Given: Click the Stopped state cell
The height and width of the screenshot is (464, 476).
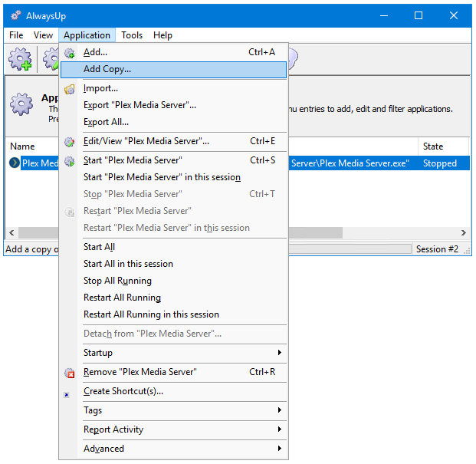Looking at the screenshot, I should click(440, 163).
